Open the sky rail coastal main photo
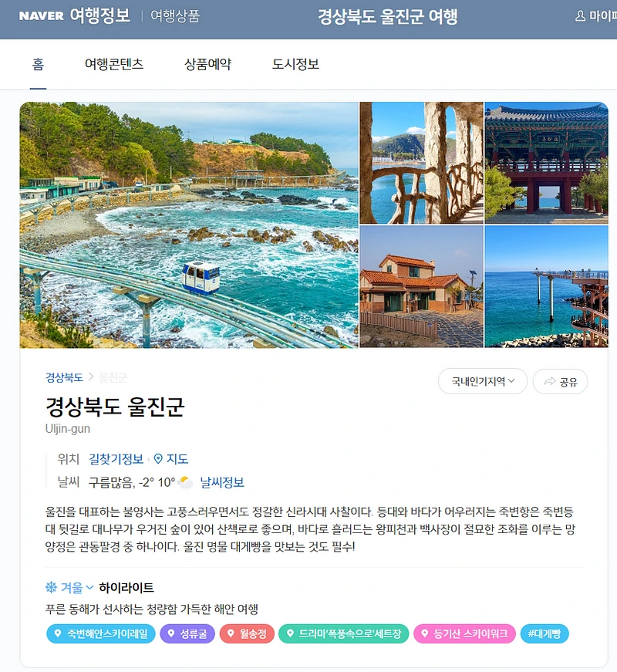Viewport: 617px width, 672px height. point(189,225)
